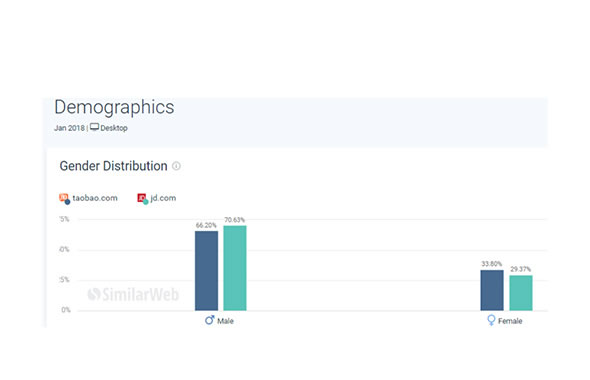590x380 pixels.
Task: Click the Female axis label
Action: click(x=510, y=321)
